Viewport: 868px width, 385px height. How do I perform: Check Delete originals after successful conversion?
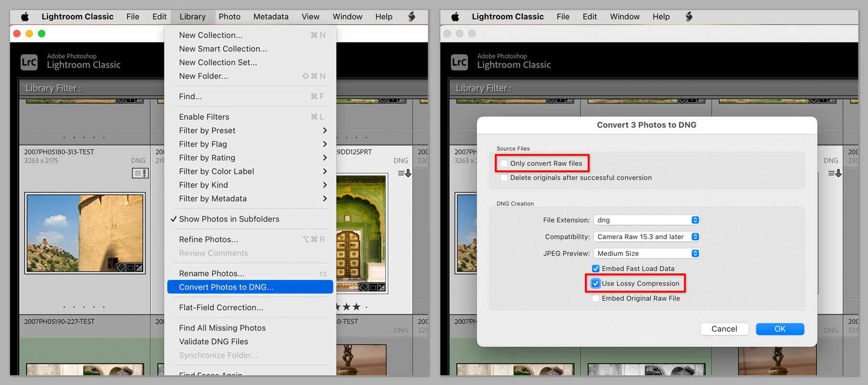(504, 178)
